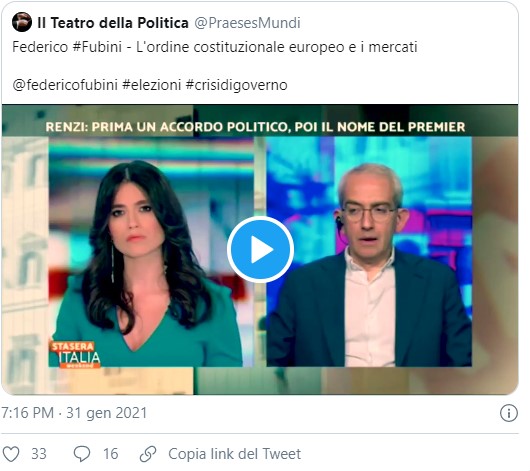
Task: Click Il Teatro della Politica avatar
Action: coord(22,22)
